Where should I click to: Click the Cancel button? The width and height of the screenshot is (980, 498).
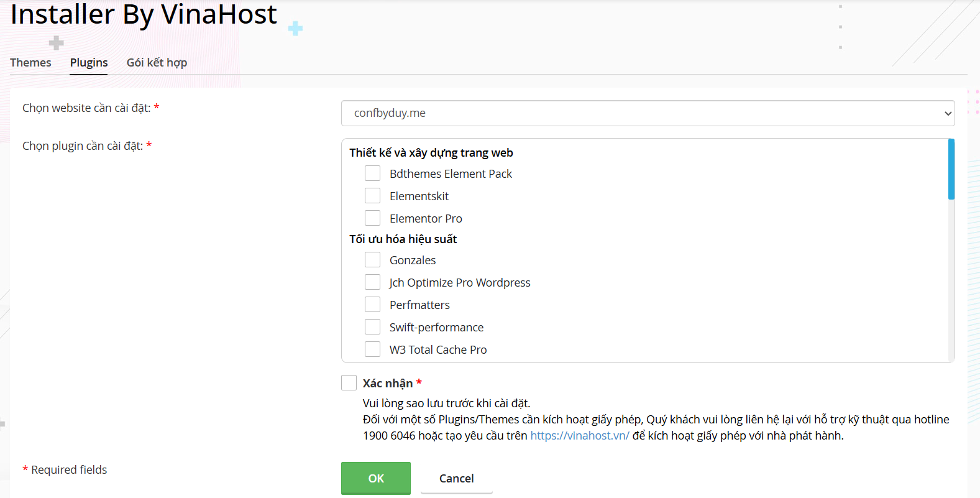click(457, 478)
